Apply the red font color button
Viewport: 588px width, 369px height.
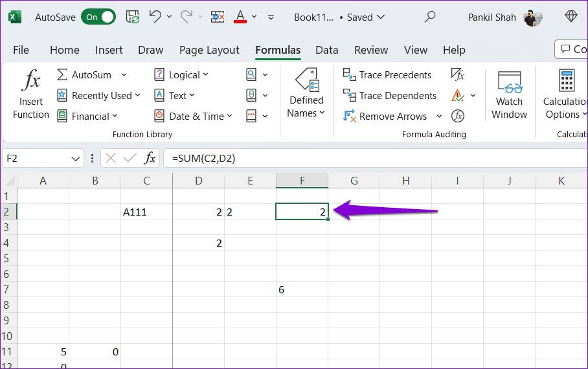(x=240, y=17)
